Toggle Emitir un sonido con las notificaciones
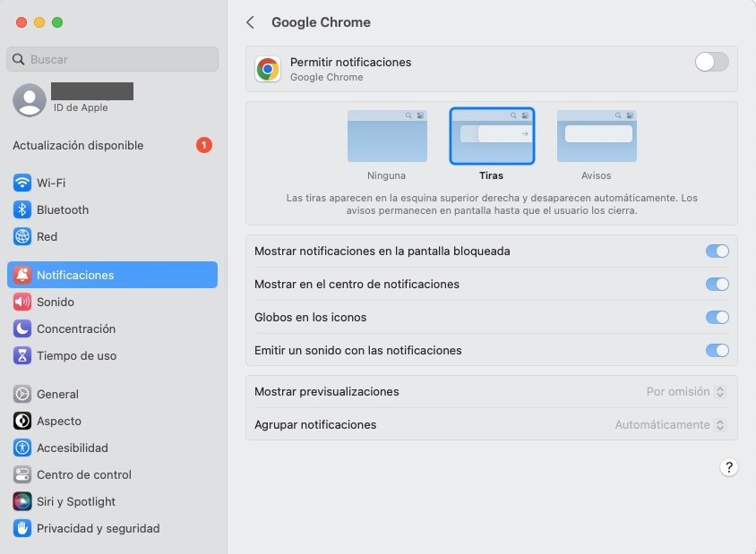The height and width of the screenshot is (554, 756). 717,350
